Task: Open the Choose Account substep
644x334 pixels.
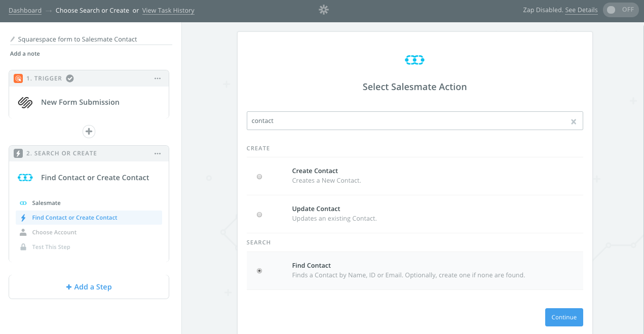Action: (x=89, y=232)
